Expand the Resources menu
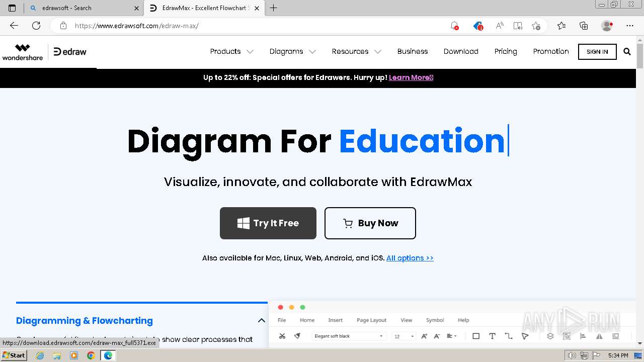Viewport: 644px width, 362px height. click(356, 51)
